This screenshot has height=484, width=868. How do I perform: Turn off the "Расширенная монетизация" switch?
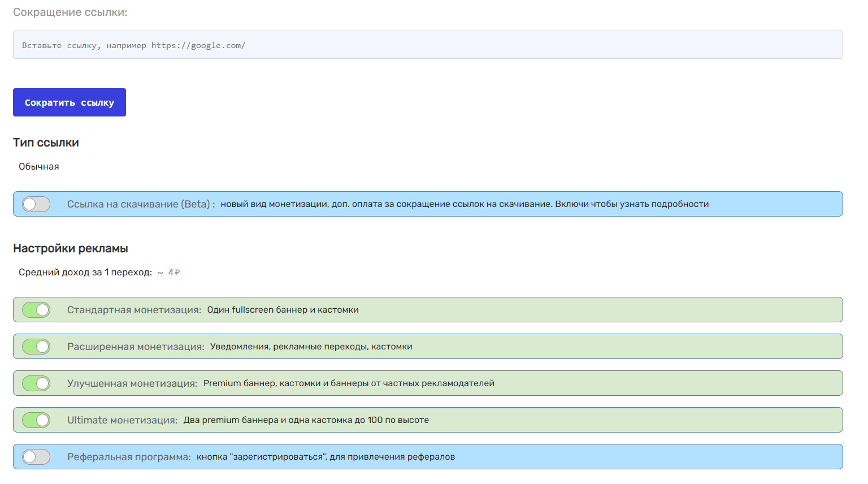click(x=36, y=347)
